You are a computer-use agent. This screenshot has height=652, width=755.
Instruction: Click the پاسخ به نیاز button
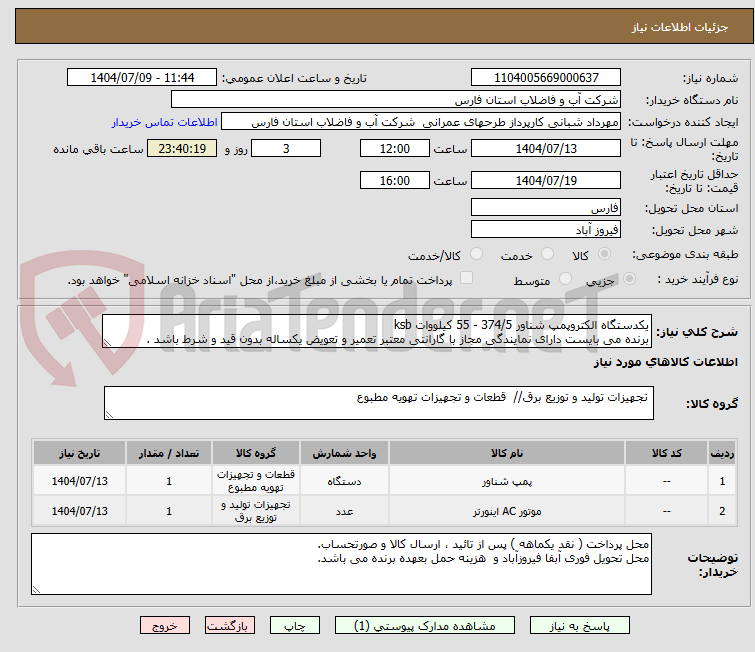pos(579,626)
